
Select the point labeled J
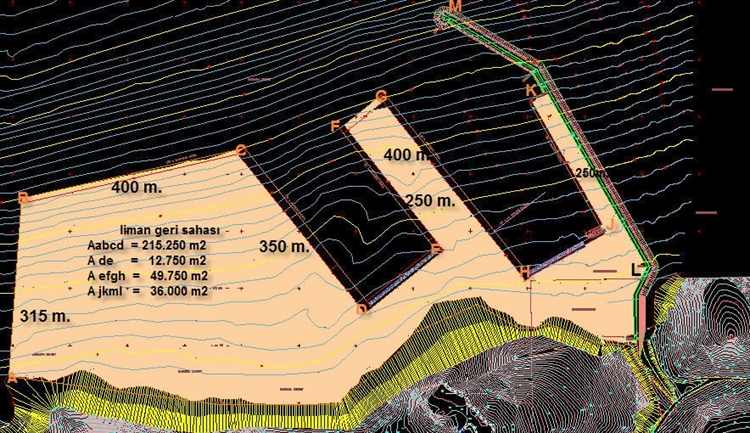[611, 225]
